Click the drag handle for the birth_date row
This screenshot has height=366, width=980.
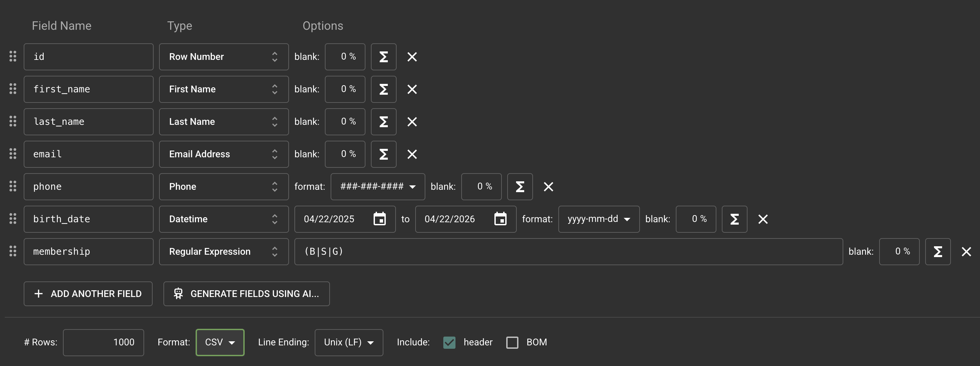point(13,219)
